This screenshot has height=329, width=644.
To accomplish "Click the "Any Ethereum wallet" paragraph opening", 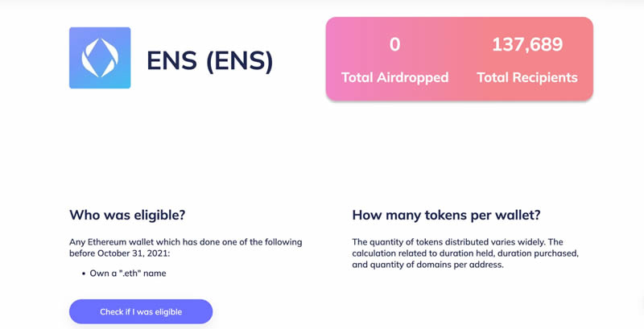I will tap(113, 242).
